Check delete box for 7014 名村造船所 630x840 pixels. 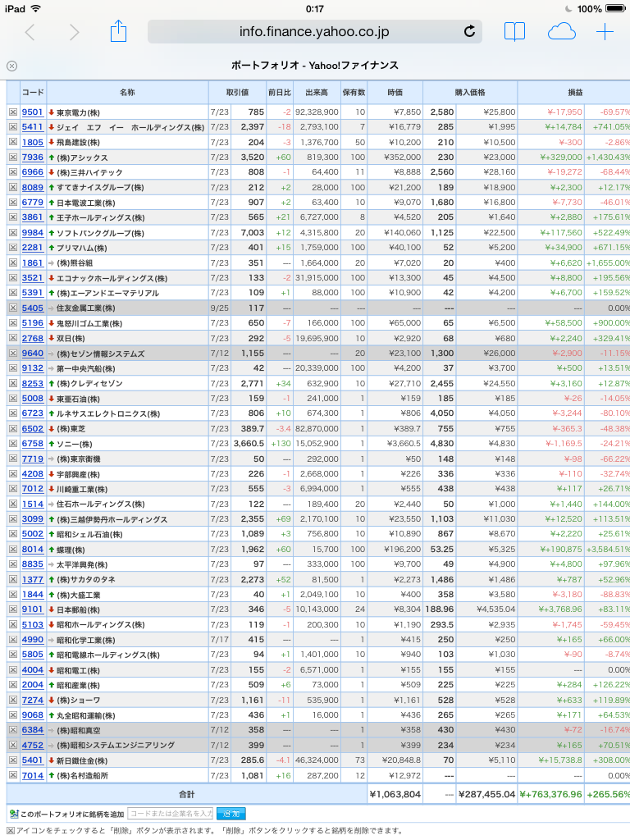(13, 775)
